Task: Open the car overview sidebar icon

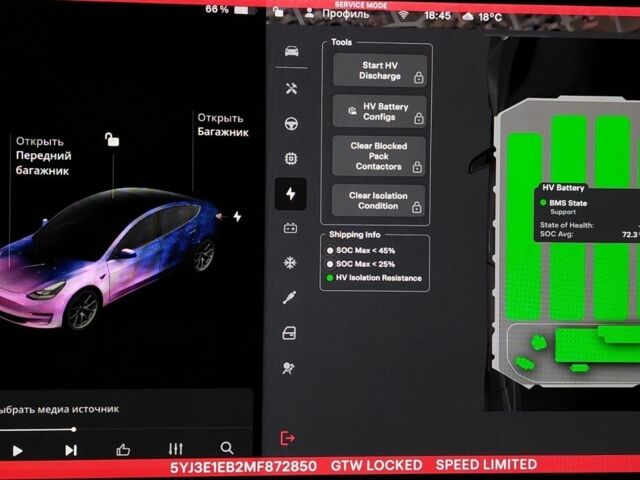Action: click(291, 51)
